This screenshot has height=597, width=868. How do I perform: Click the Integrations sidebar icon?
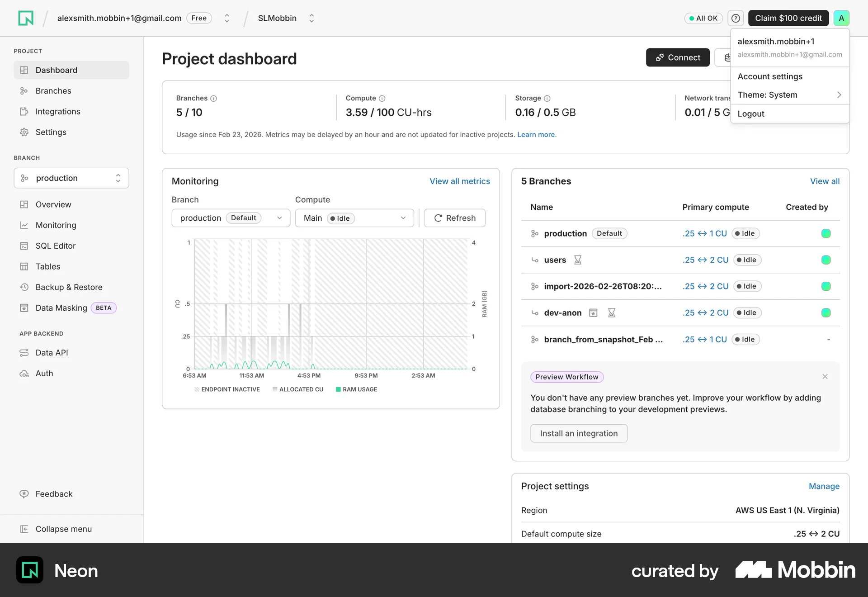[x=24, y=112]
